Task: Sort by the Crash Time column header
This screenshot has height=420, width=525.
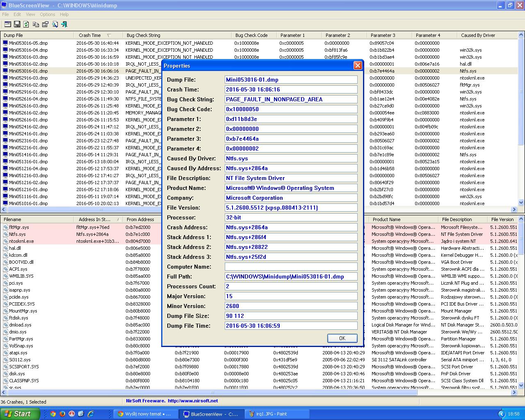Action: pyautogui.click(x=90, y=35)
